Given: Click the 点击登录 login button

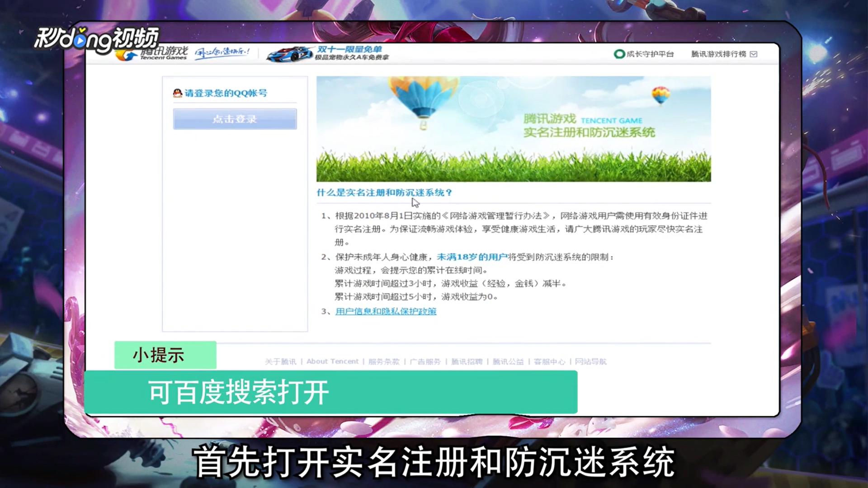Looking at the screenshot, I should pos(235,119).
